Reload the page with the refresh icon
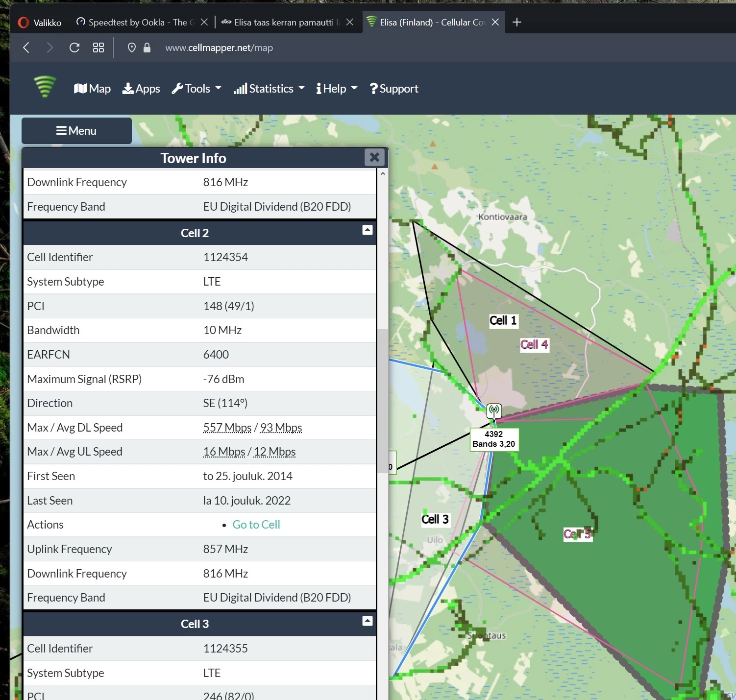Image resolution: width=736 pixels, height=700 pixels. (x=74, y=48)
